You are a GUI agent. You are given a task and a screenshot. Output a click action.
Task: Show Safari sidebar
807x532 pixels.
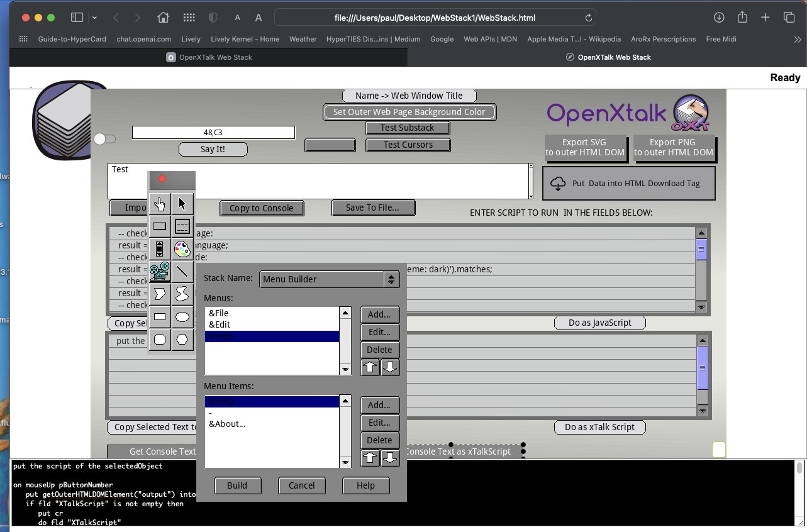(77, 18)
